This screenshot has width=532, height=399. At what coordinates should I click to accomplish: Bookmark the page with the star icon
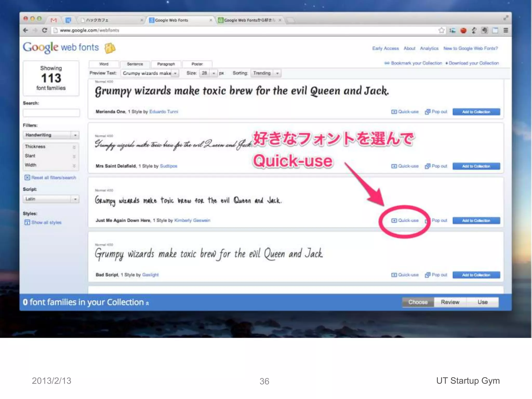[441, 30]
